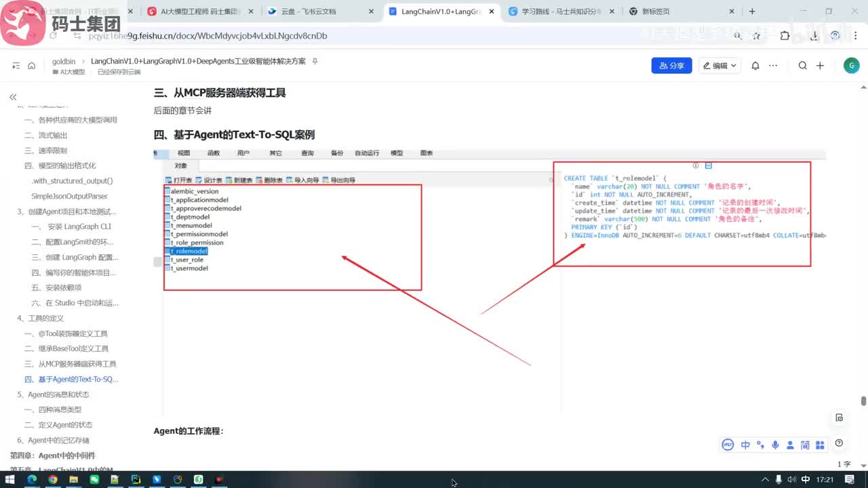This screenshot has height=488, width=868.
Task: Jump to 第四章：Agent中的中间件 in outline
Action: (52, 455)
